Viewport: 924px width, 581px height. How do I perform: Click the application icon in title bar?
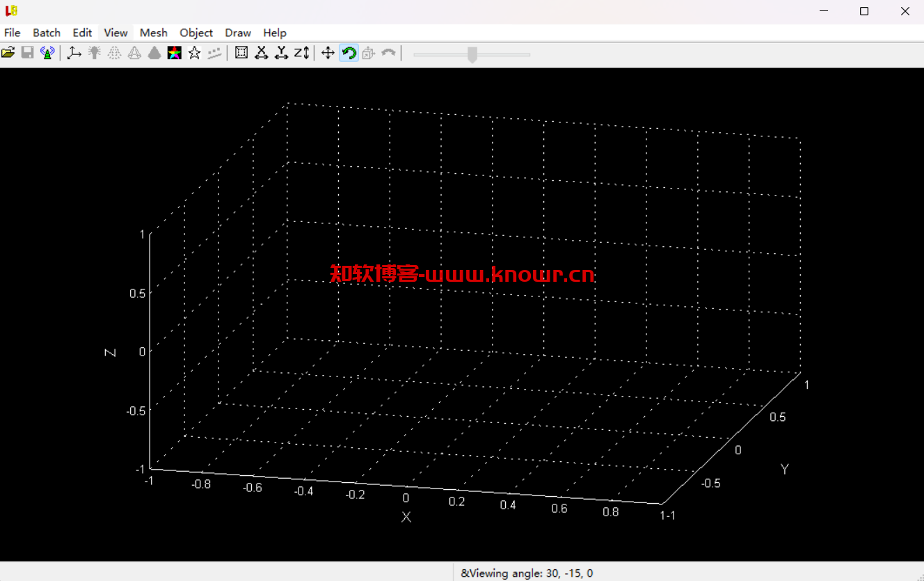(x=12, y=10)
